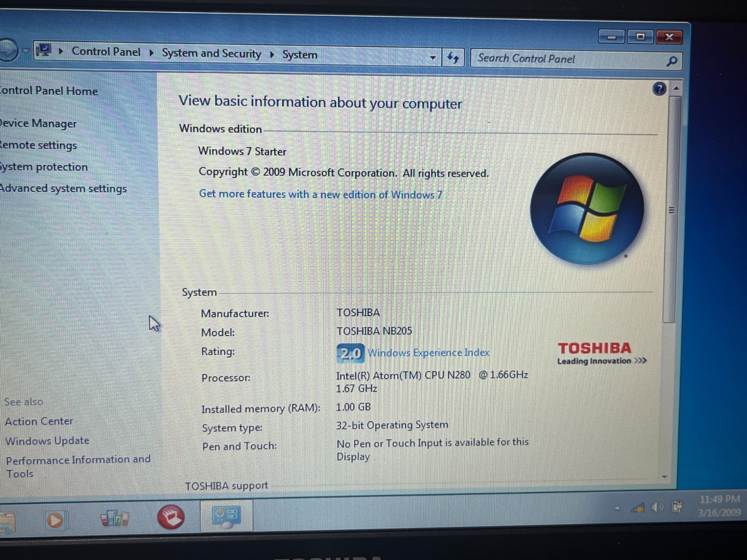Maximize the System window
The height and width of the screenshot is (560, 747).
click(640, 36)
